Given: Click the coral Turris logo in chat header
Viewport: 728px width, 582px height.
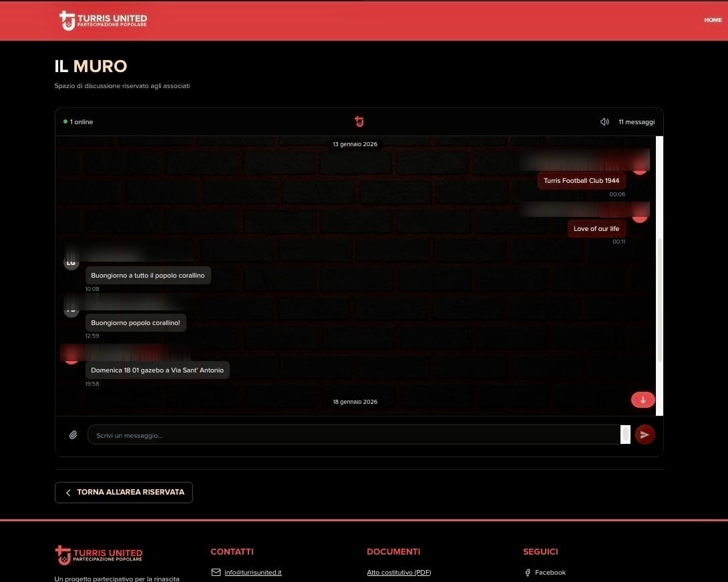Looking at the screenshot, I should (x=359, y=121).
